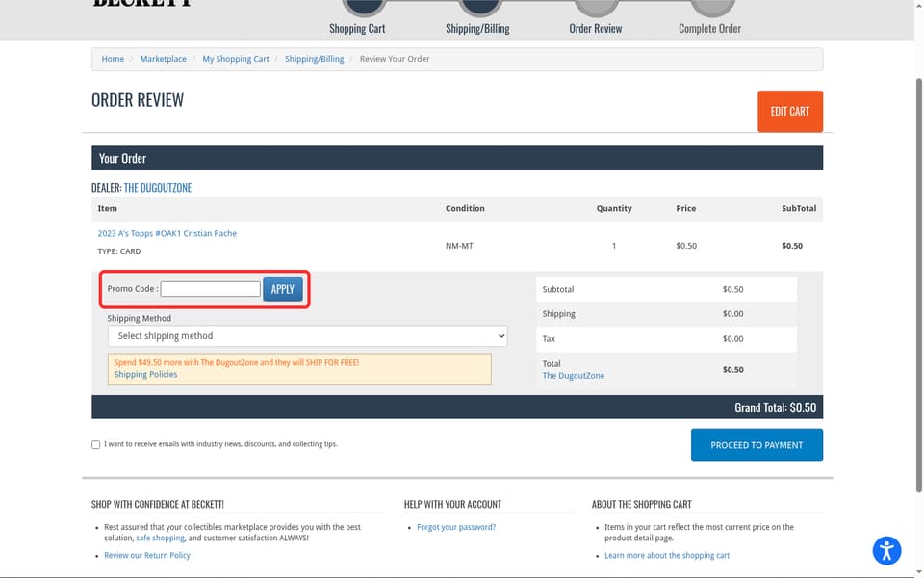Screen dimensions: 924x578
Task: Click the Quantity column header
Action: click(x=613, y=209)
